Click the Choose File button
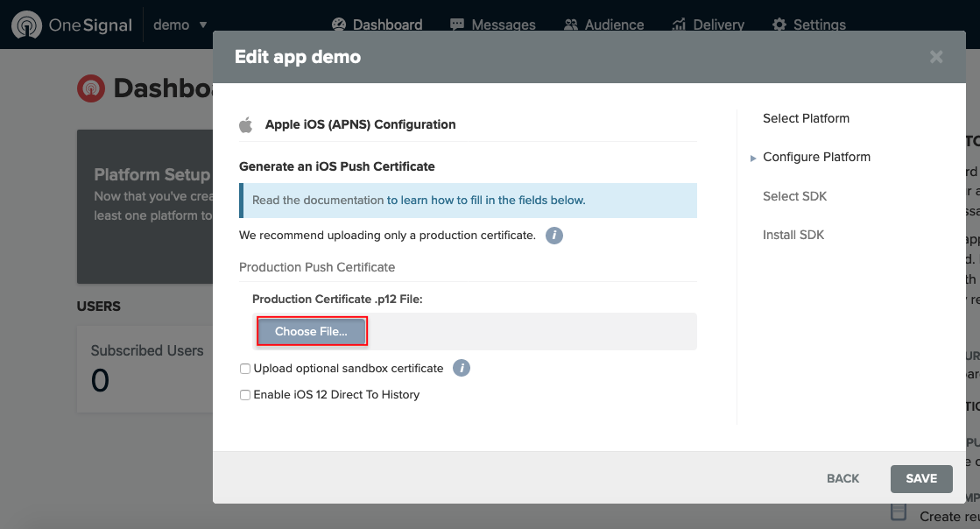Viewport: 980px width, 529px height. (x=311, y=331)
